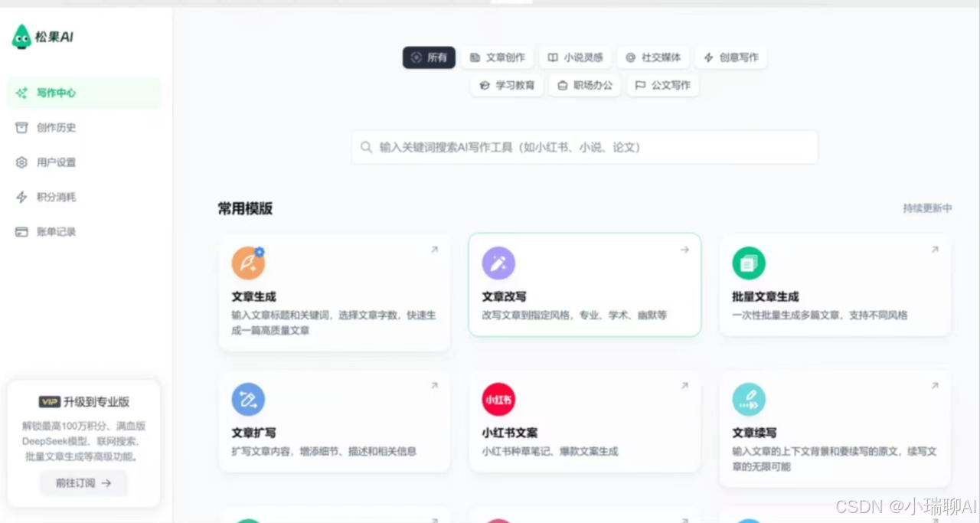This screenshot has height=523, width=980.
Task: Open arrow on 文章扩写 card
Action: pyautogui.click(x=434, y=386)
